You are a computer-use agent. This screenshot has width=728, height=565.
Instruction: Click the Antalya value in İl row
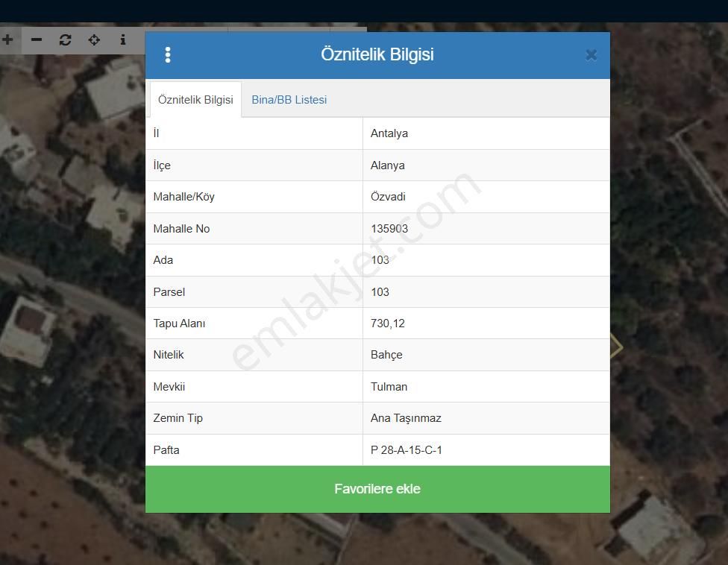389,133
